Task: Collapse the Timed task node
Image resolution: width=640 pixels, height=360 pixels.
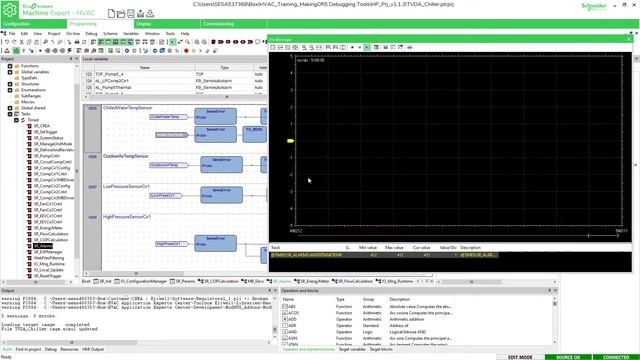Action: click(x=16, y=120)
